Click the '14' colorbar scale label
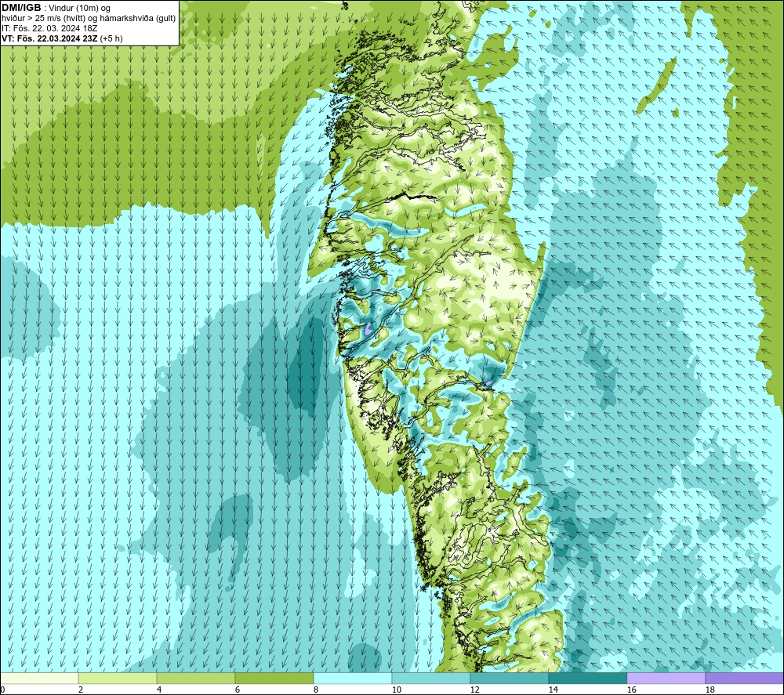 [x=553, y=690]
